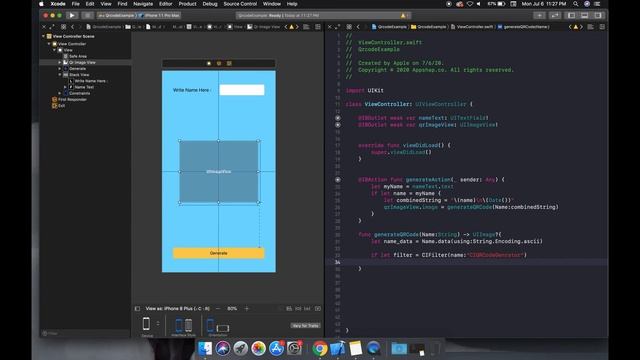The image size is (640, 360).
Task: Add editor on right from storyboard pane
Action: [318, 27]
